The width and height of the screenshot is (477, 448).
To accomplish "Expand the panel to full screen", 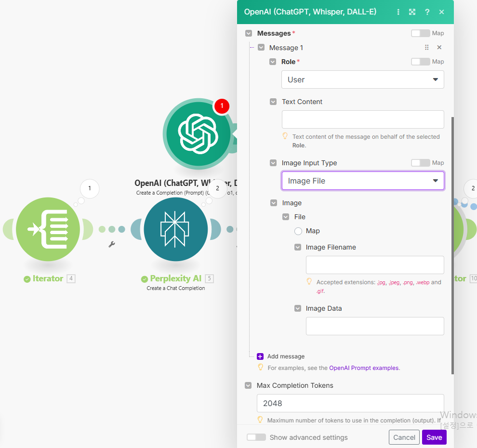I will (412, 12).
